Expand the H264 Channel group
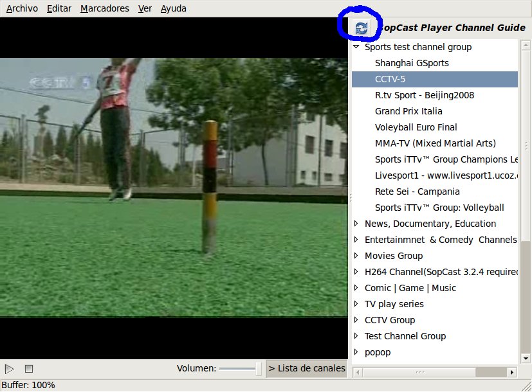The image size is (532, 392). 356,272
